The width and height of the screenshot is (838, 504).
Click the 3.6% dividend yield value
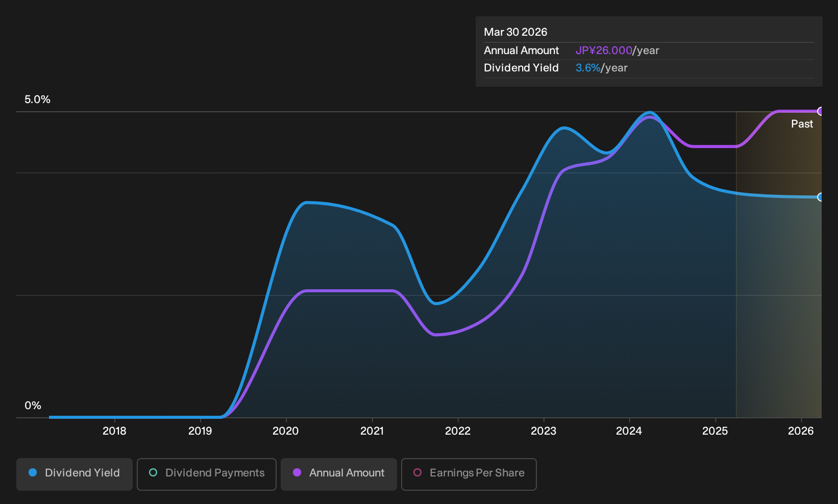click(588, 68)
